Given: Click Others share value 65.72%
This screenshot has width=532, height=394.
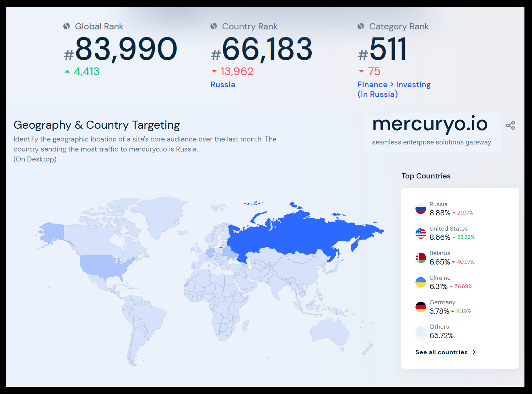Looking at the screenshot, I should [442, 335].
